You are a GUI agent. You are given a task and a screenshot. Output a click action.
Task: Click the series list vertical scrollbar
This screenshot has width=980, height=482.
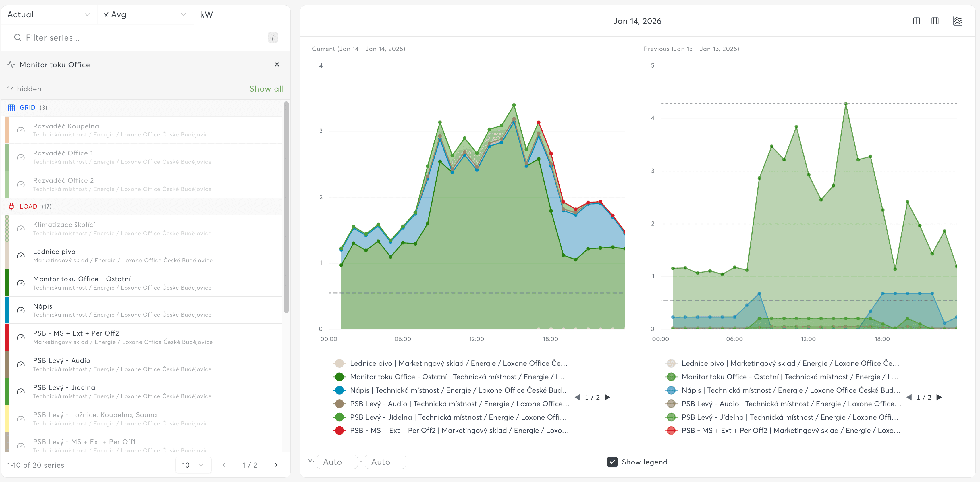(286, 207)
